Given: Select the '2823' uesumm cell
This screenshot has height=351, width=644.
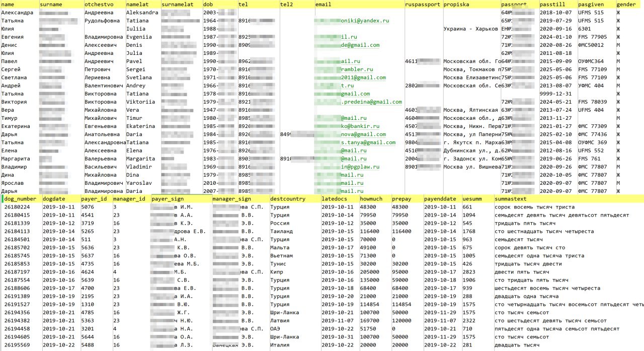Looking at the screenshot, I should click(469, 272).
